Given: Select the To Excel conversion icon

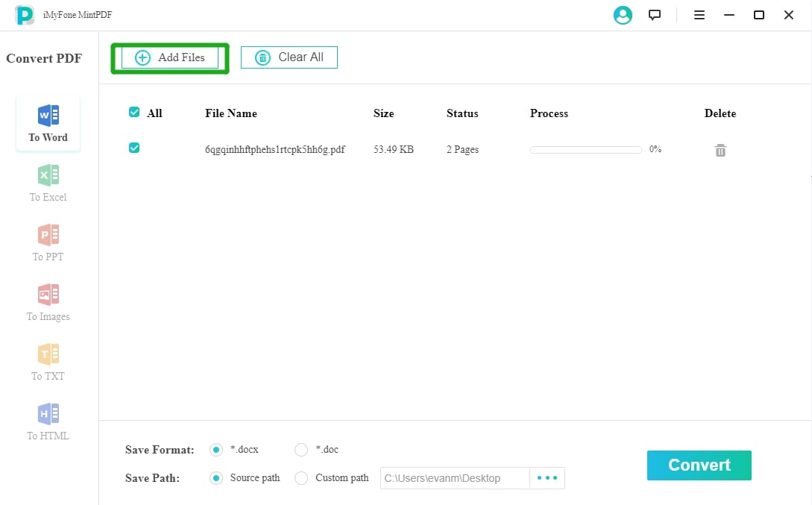Looking at the screenshot, I should pyautogui.click(x=48, y=176).
